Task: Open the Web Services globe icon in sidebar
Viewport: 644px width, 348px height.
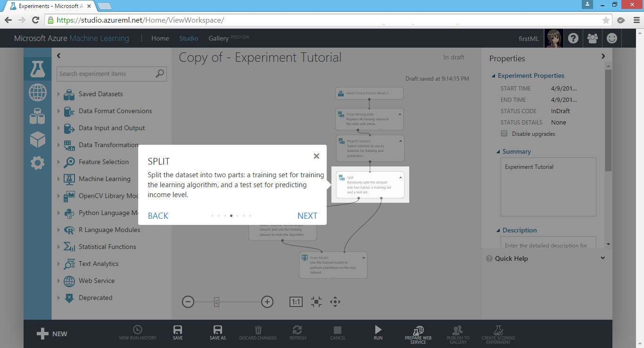Action: point(37,92)
